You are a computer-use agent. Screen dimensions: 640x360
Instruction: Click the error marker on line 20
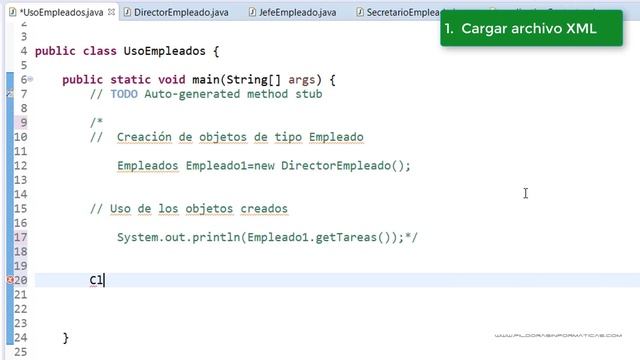[10, 280]
